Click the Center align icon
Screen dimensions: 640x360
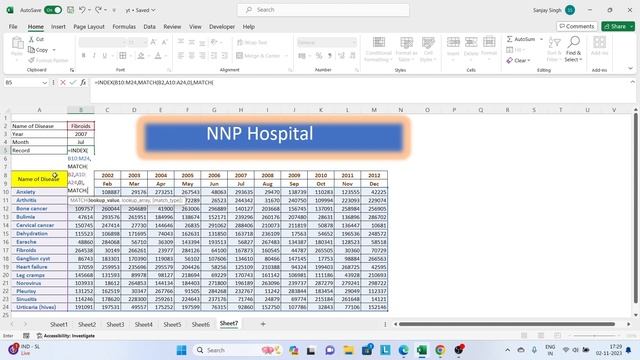pos(191,56)
